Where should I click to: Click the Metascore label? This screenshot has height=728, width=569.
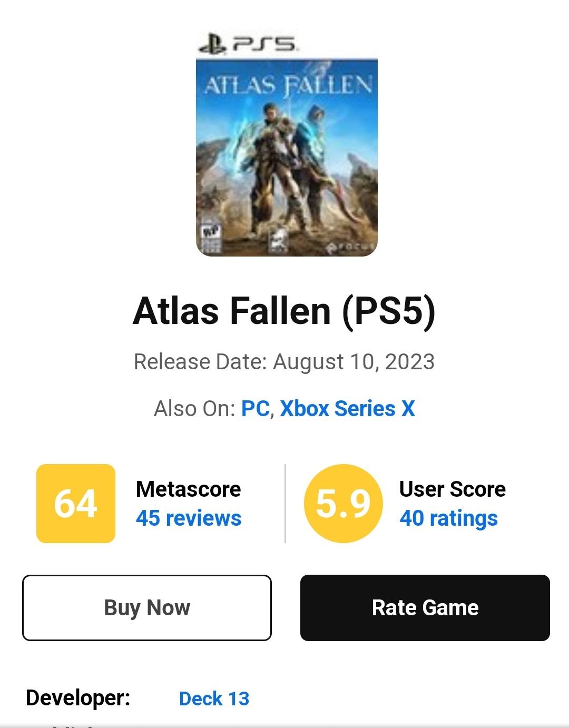click(x=188, y=489)
